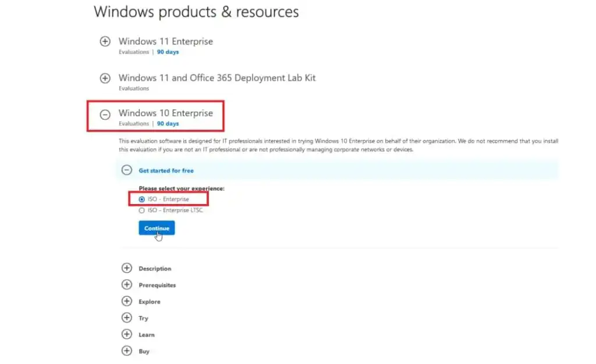Image resolution: width=596 pixels, height=364 pixels.
Task: Click Windows 10 Enterprise heading
Action: click(x=166, y=113)
